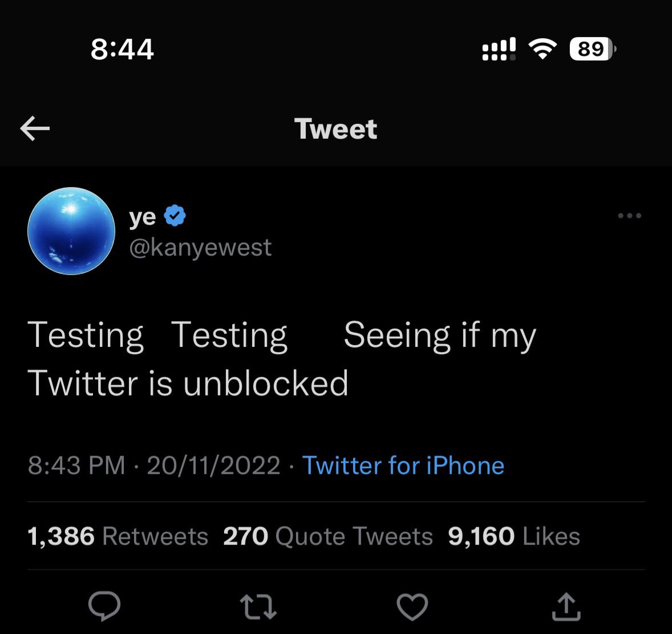Screen dimensions: 672x634
Task: Tap the 8:44 clock in the status bar
Action: coord(121,49)
